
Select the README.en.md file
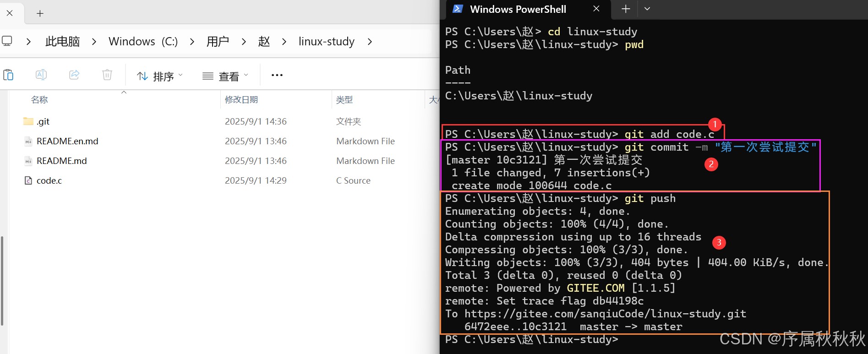(67, 141)
